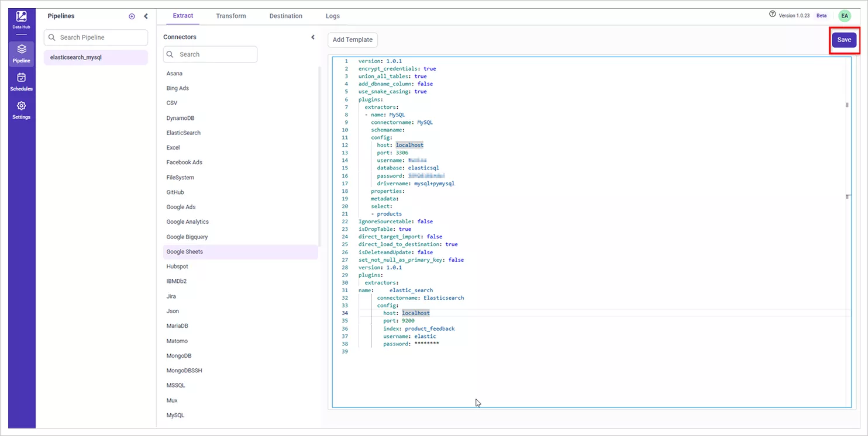The image size is (868, 436).
Task: Open the Schedules section in the sidebar
Action: pos(22,81)
